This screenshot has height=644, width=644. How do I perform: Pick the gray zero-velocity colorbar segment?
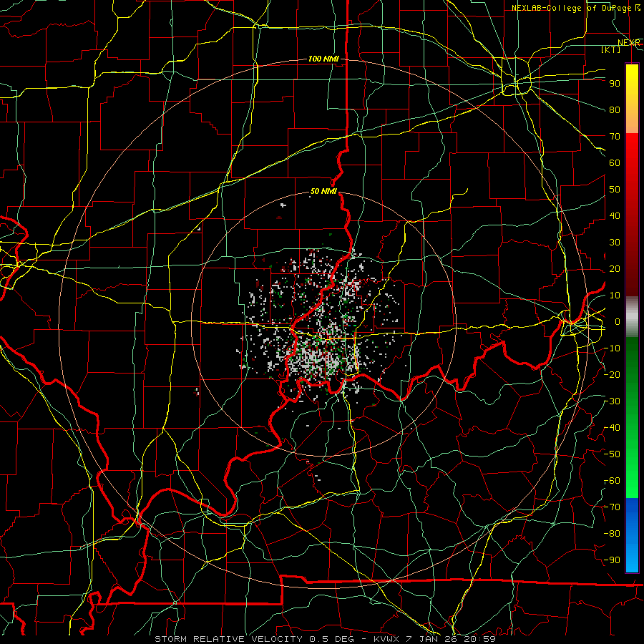point(632,317)
